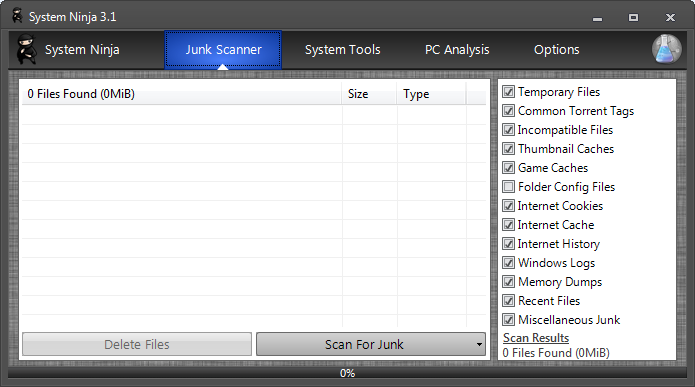Click the 0 Files Found column header

pyautogui.click(x=182, y=94)
